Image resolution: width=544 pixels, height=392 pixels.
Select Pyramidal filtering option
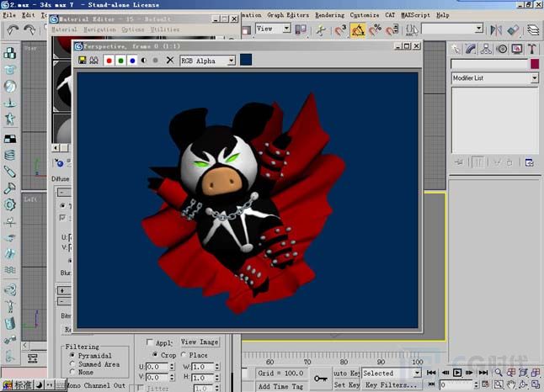coord(72,355)
